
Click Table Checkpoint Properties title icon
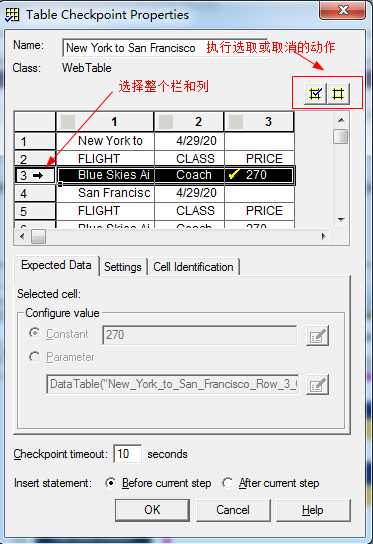(x=12, y=15)
